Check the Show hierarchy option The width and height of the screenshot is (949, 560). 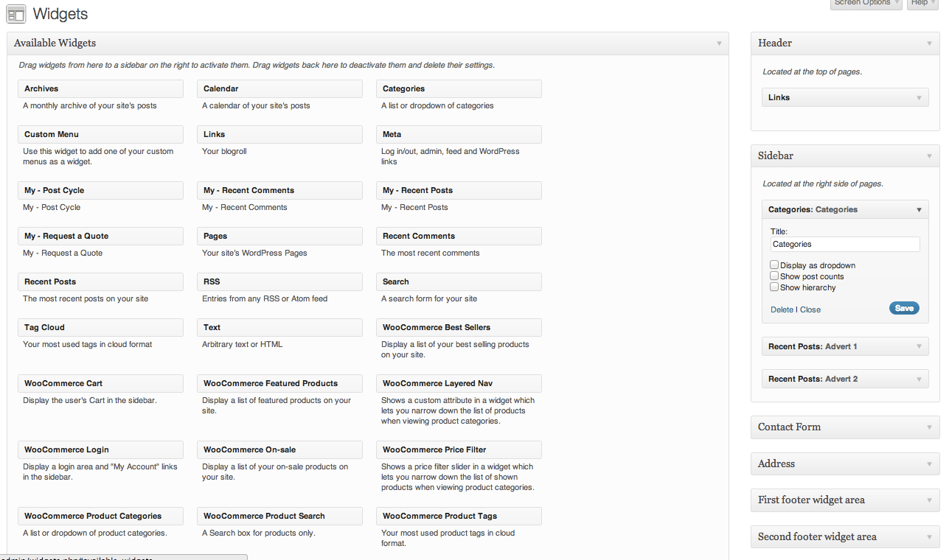coord(774,287)
